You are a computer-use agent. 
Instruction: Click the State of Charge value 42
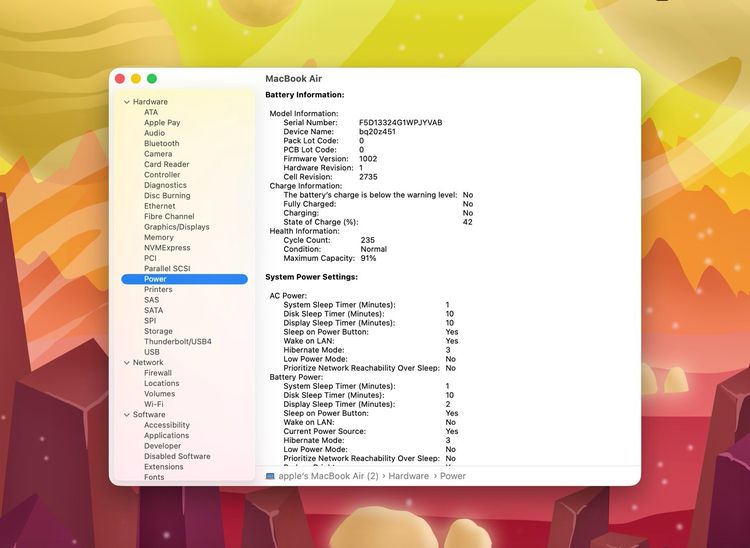pos(467,222)
